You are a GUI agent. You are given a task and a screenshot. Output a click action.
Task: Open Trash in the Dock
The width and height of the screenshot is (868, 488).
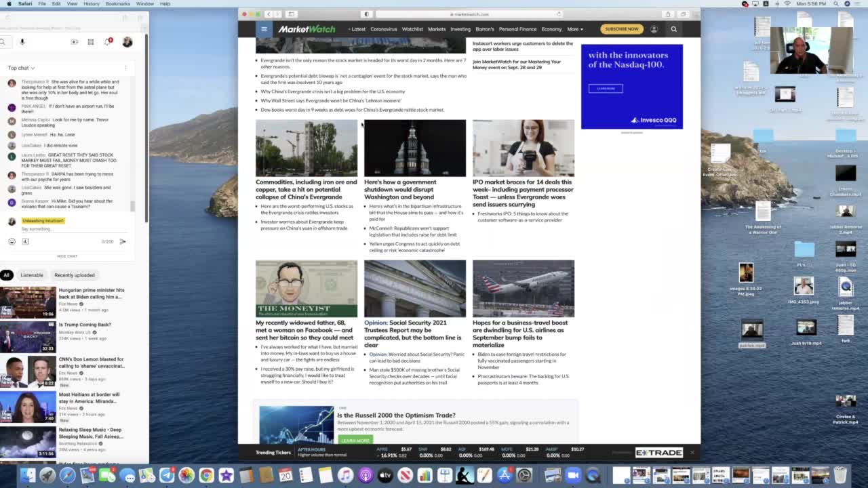pos(840,475)
